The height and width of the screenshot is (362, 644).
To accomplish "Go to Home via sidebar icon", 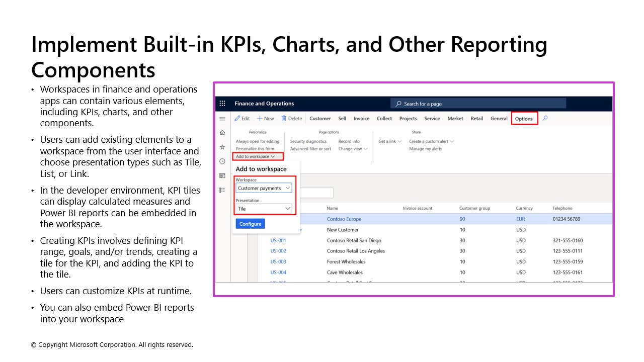I will coord(222,133).
